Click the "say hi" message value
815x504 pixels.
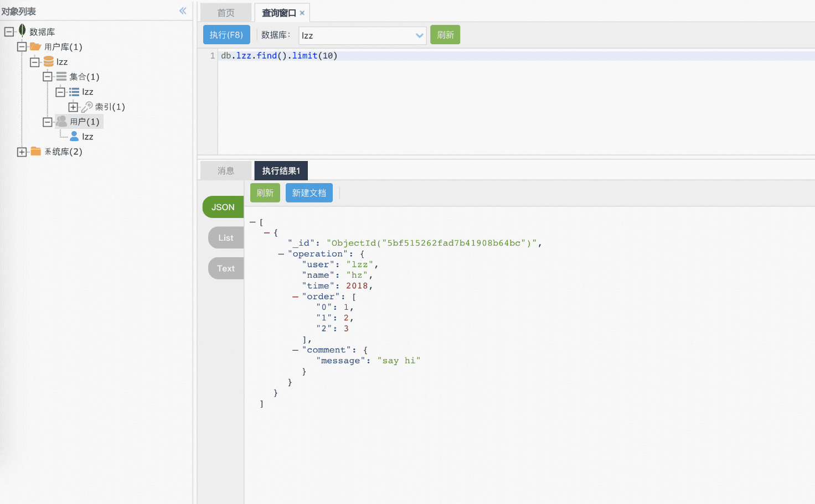pos(399,361)
